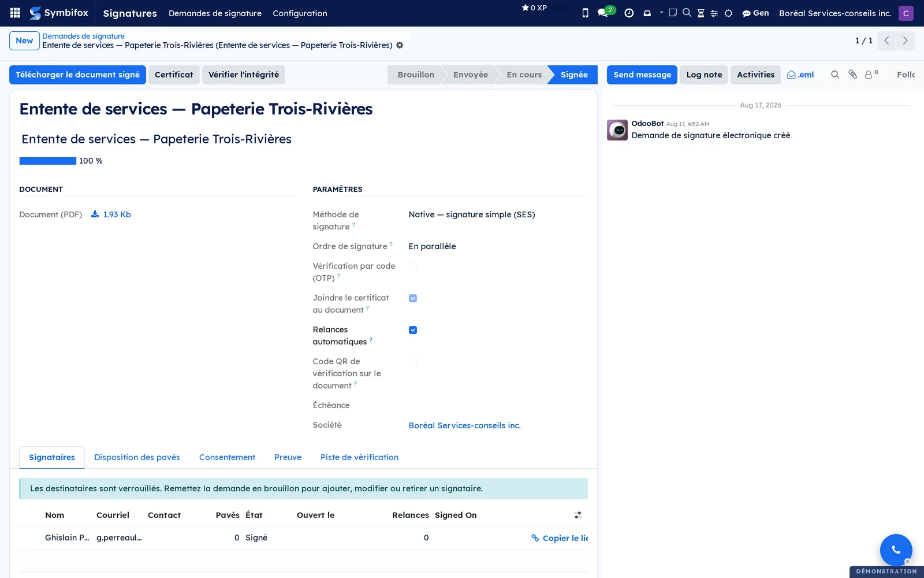924x578 pixels.
Task: Click the hourglass icon in top bar
Action: 701,13
